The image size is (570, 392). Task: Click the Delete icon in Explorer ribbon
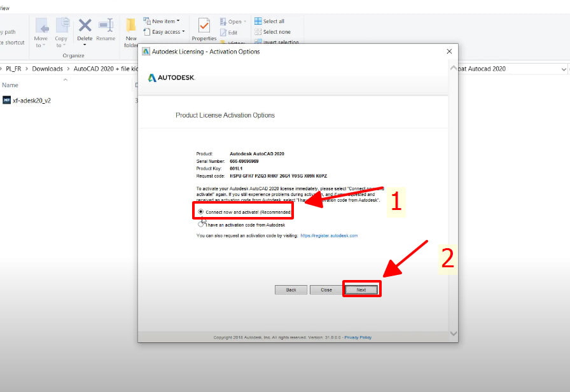pos(85,25)
